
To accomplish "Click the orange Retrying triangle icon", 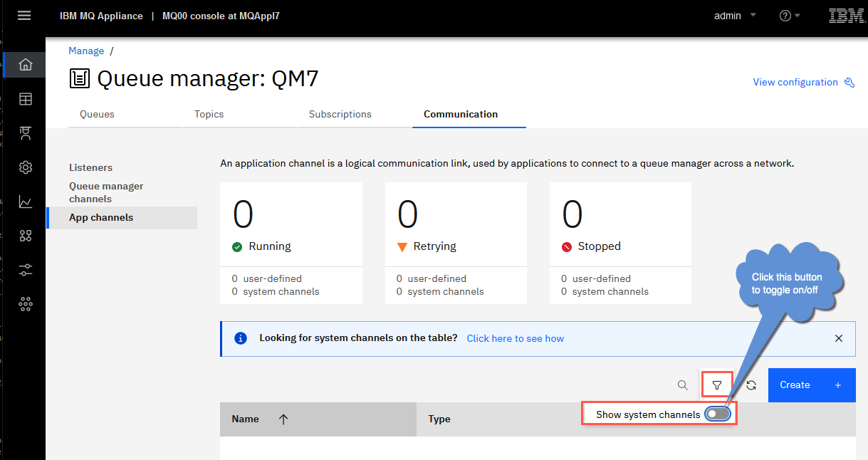I will 402,247.
